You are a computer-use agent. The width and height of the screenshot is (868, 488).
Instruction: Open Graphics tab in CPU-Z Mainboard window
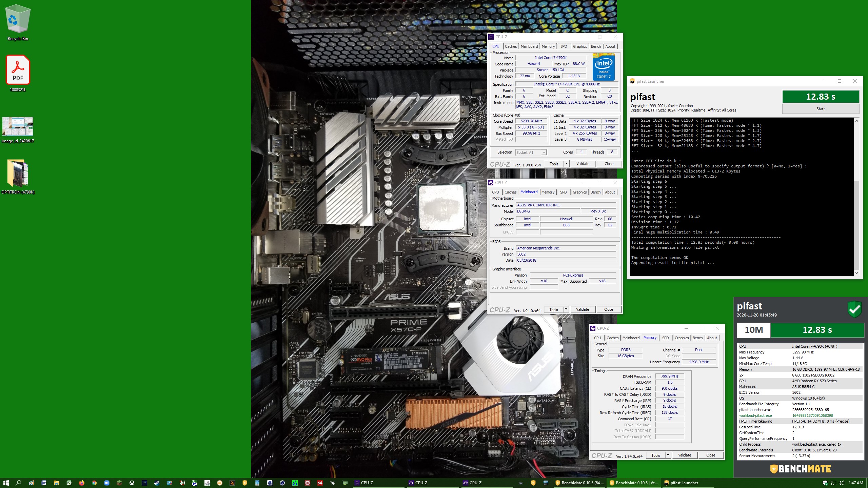579,192
